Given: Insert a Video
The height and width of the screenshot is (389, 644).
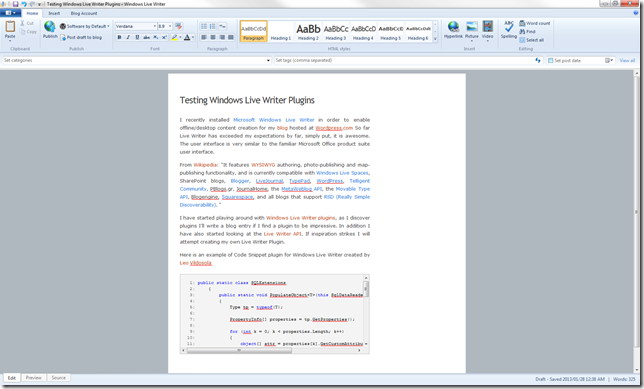Looking at the screenshot, I should point(488,30).
